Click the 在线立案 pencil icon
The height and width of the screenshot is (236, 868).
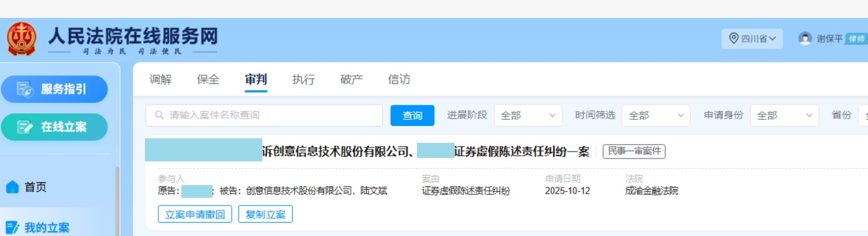25,127
